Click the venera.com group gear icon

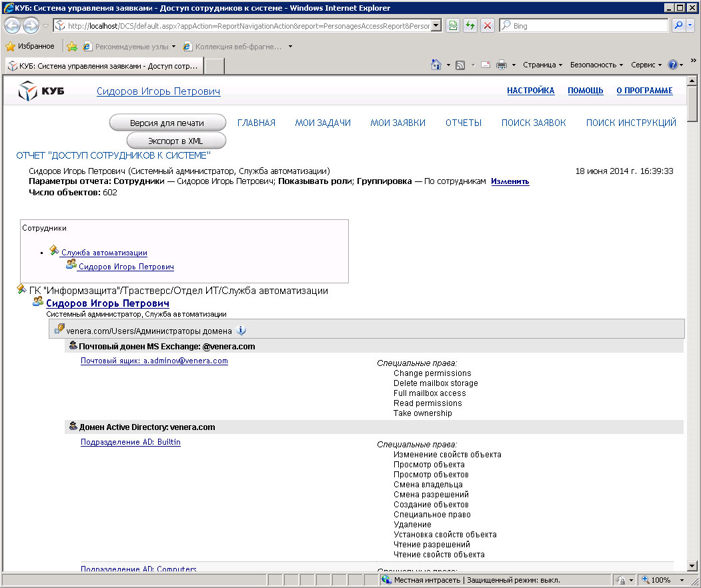(x=59, y=329)
